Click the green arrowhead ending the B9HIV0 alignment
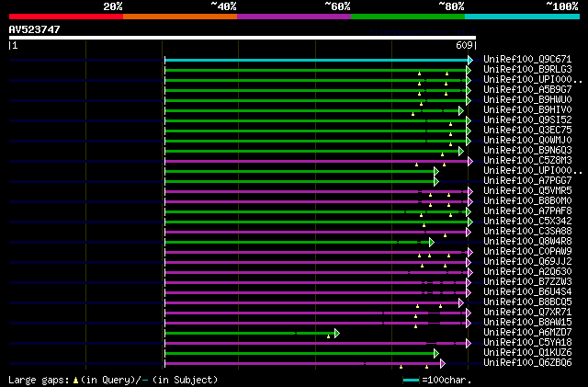 pyautogui.click(x=461, y=110)
